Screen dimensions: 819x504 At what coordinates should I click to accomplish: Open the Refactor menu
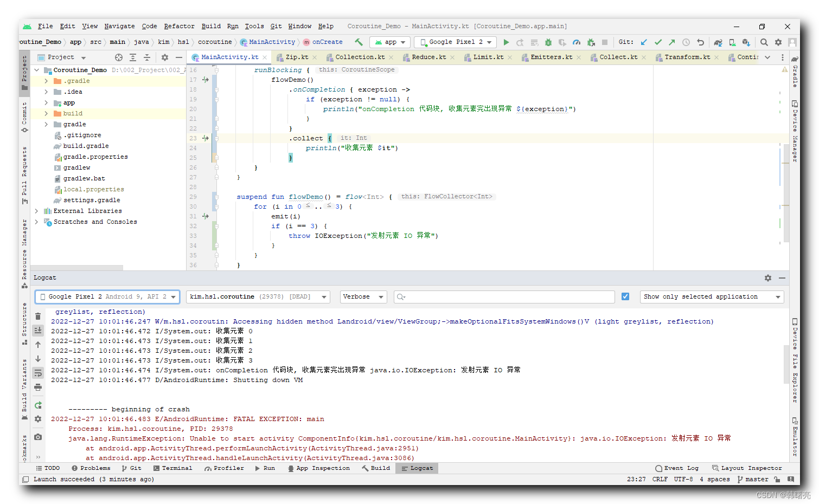(179, 26)
